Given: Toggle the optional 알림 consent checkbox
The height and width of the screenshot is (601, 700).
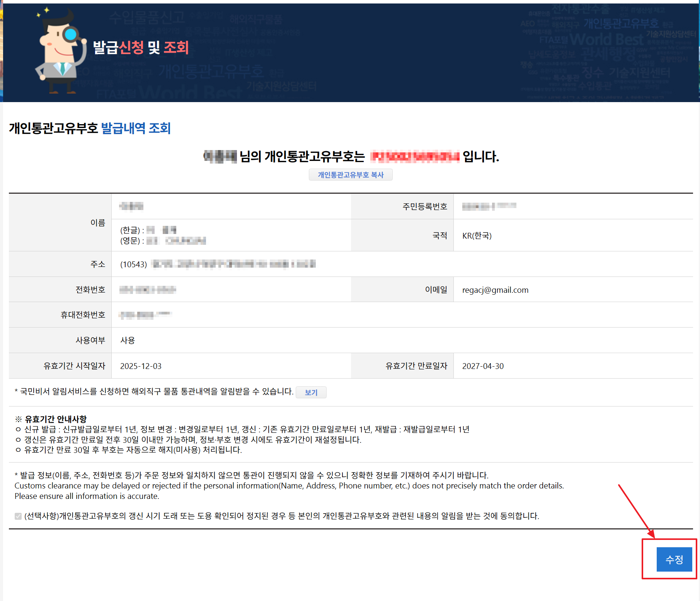Looking at the screenshot, I should tap(18, 516).
